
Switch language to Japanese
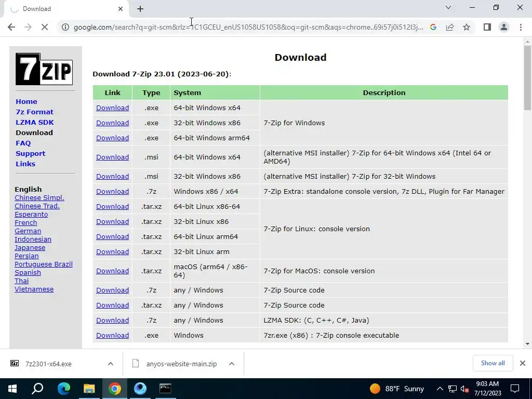[30, 248]
